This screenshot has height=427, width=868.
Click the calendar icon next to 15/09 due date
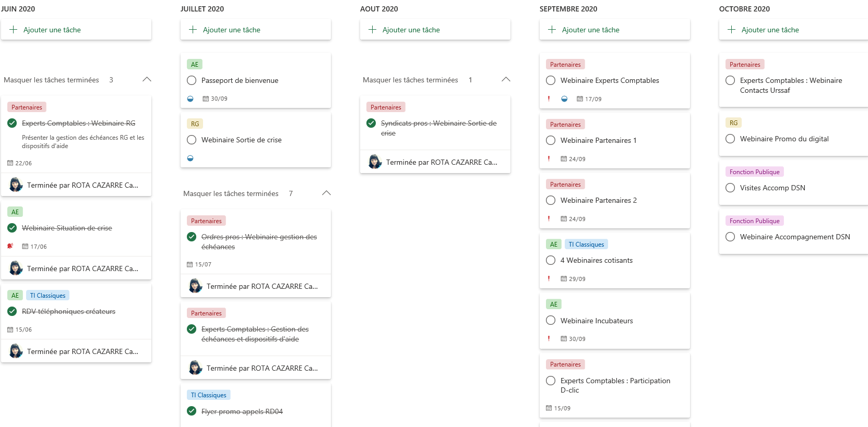click(x=549, y=408)
